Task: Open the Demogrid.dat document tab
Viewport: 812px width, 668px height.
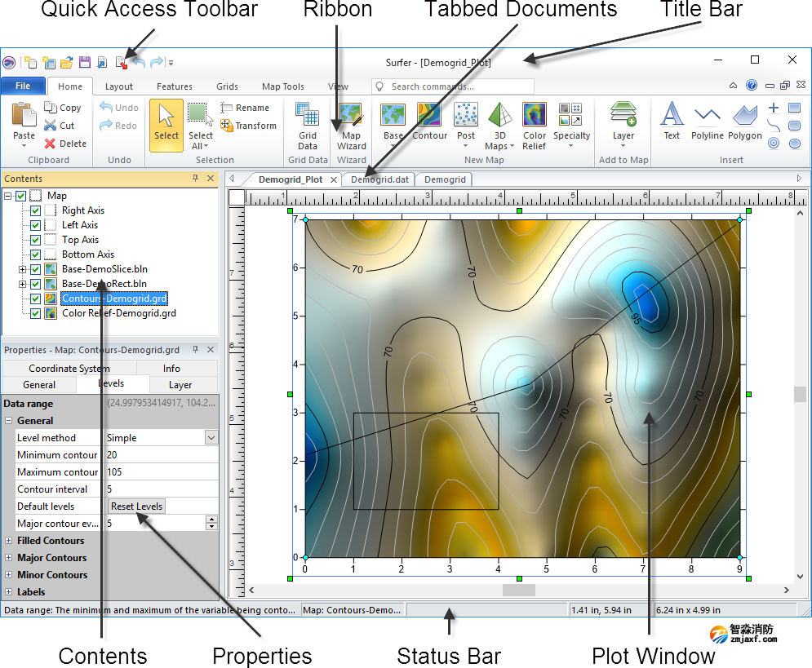Action: click(x=378, y=179)
